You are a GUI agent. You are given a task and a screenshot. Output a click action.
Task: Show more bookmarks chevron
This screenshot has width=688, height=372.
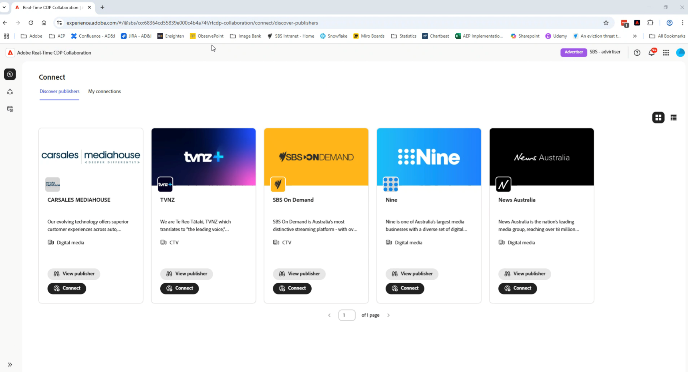[634, 36]
